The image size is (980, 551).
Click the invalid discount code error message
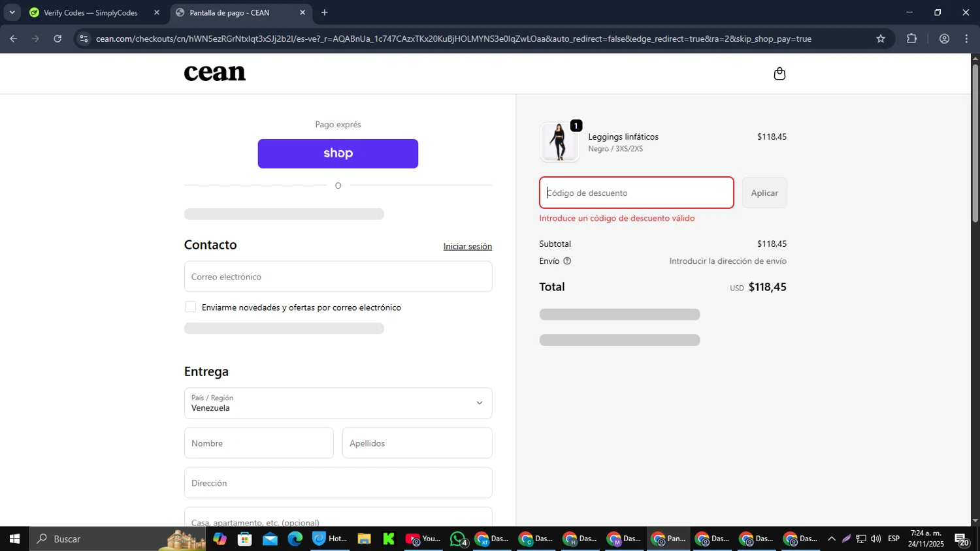pos(617,218)
